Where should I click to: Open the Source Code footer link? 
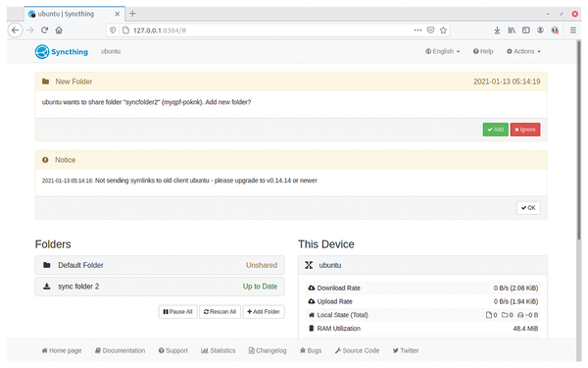pos(357,350)
